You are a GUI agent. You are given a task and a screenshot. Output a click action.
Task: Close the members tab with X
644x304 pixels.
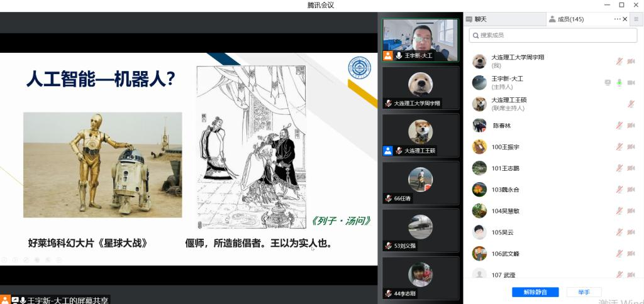[625, 19]
